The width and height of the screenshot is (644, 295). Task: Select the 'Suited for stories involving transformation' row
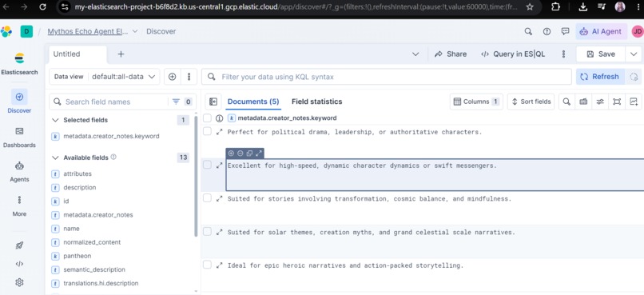(x=208, y=198)
